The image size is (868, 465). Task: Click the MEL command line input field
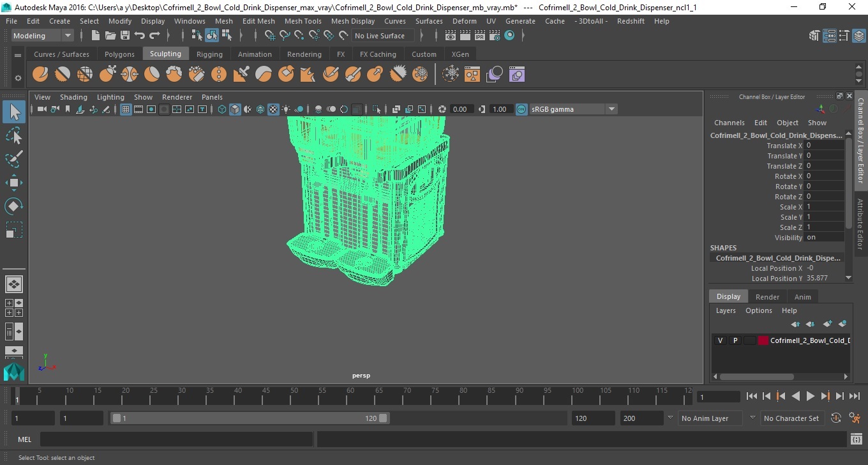click(176, 439)
